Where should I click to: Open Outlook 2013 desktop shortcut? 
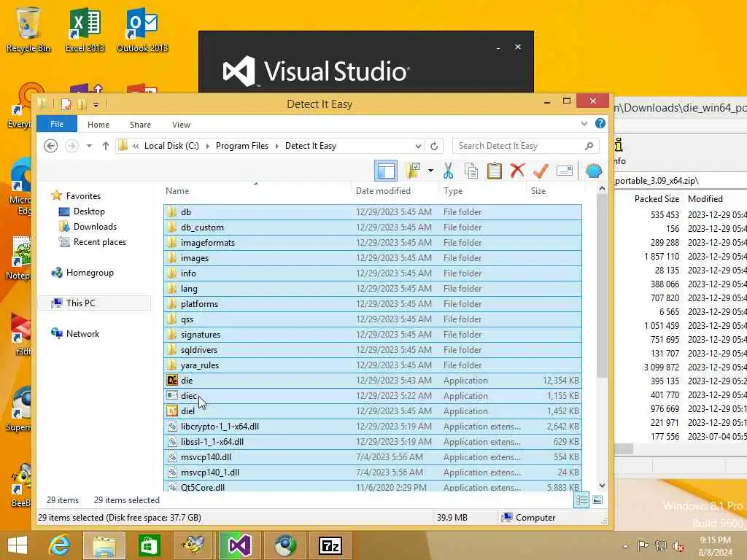[x=142, y=29]
